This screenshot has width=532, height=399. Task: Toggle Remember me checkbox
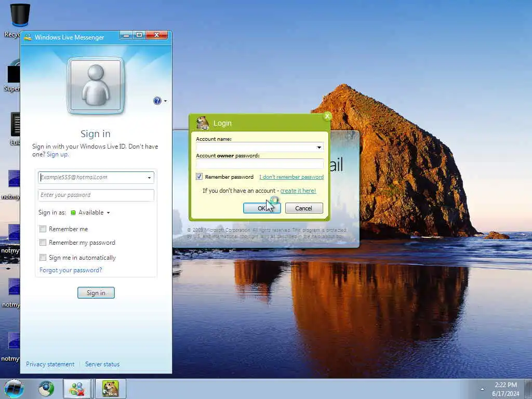click(43, 229)
